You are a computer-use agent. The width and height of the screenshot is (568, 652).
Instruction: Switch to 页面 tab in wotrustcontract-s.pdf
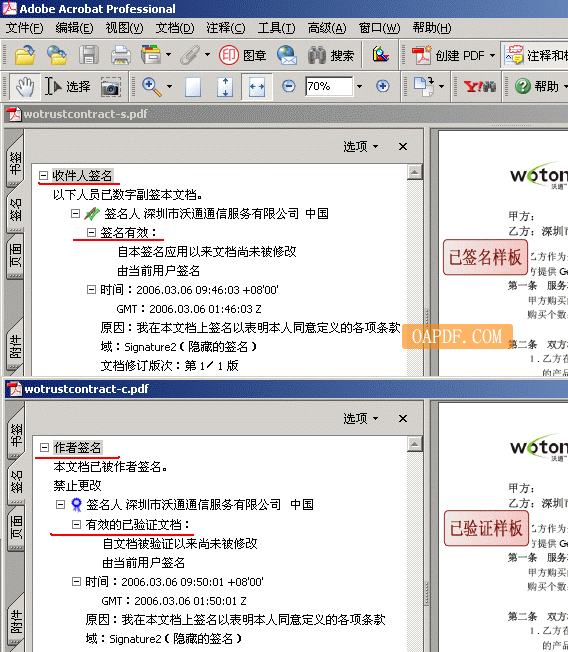pyautogui.click(x=15, y=257)
